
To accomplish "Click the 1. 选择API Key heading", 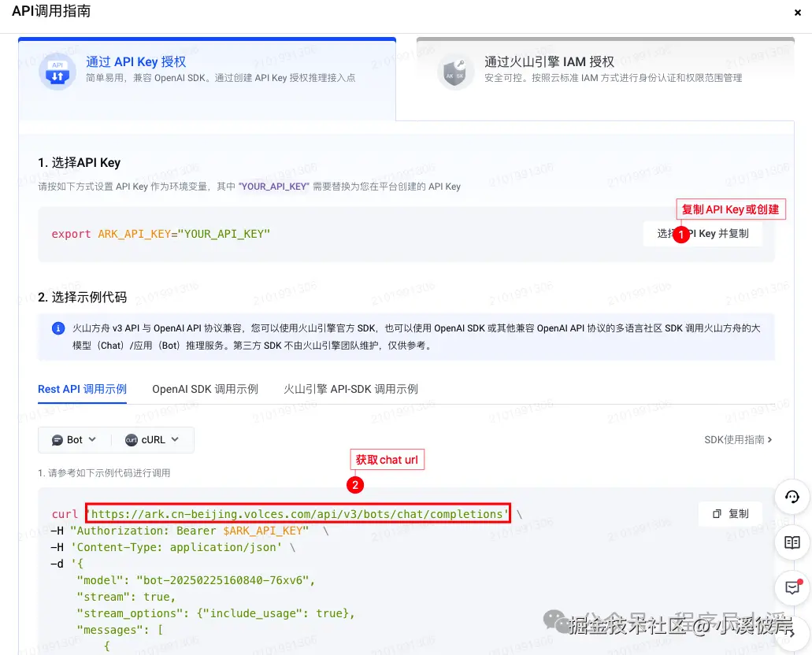I will tap(80, 163).
